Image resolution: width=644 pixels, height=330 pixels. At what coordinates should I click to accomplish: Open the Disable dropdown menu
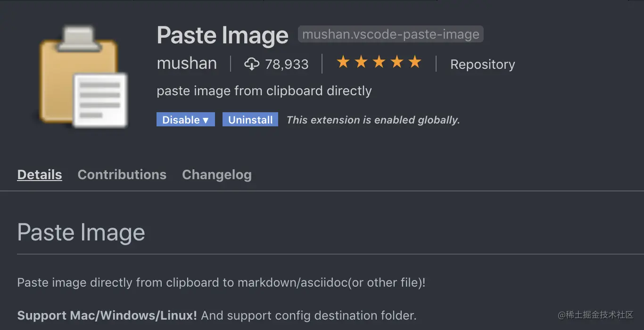pos(185,120)
